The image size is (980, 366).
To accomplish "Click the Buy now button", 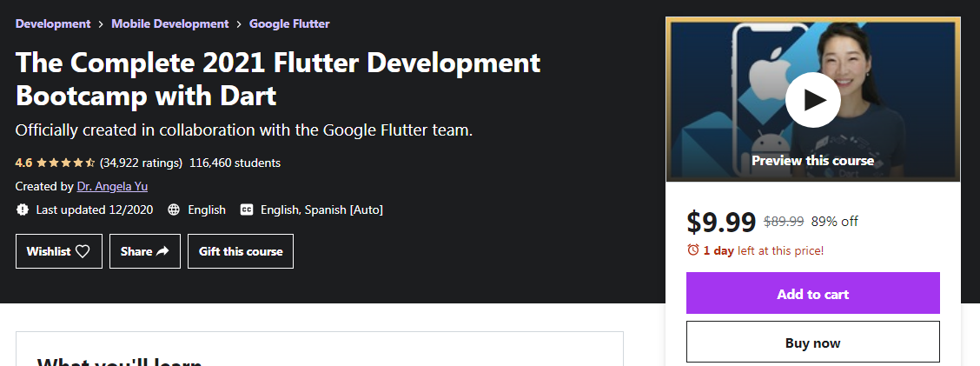I will click(x=812, y=343).
